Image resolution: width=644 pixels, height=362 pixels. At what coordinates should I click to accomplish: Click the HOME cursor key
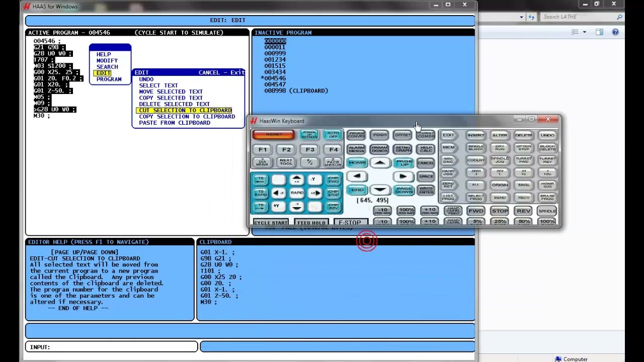pos(357,162)
